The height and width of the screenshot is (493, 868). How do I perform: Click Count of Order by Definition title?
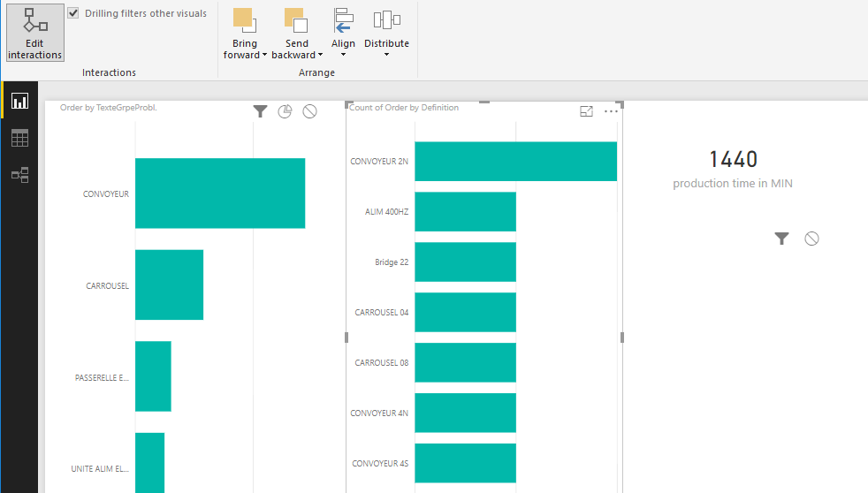coord(404,107)
